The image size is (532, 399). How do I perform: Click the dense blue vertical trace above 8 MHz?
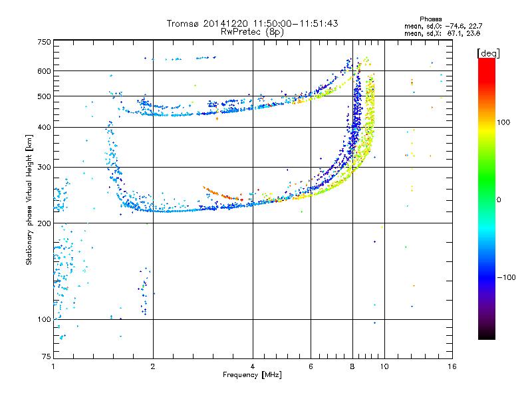[x=356, y=112]
